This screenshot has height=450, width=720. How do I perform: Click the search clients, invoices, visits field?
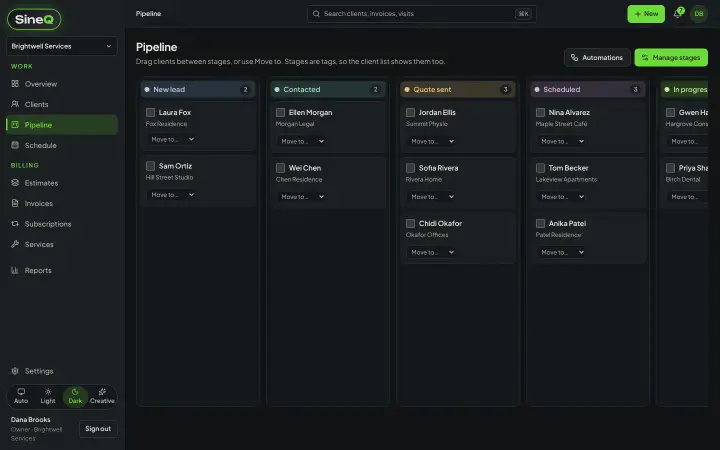click(422, 14)
